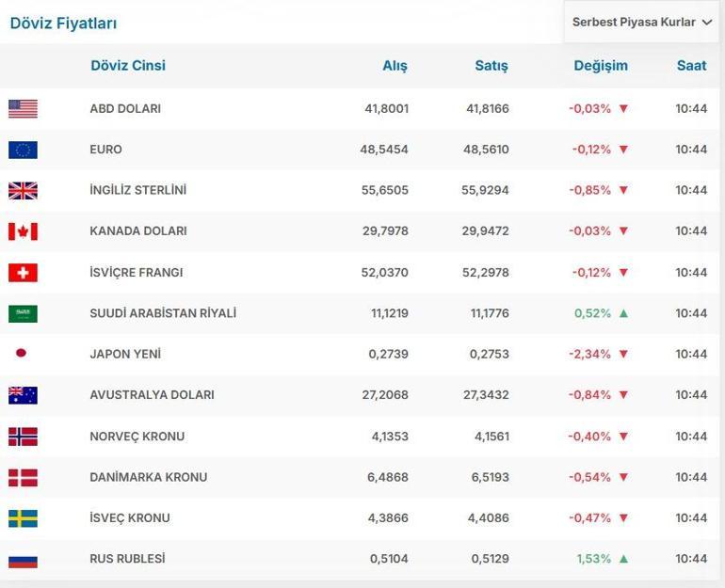The width and height of the screenshot is (725, 588).
Task: Sort by Satış column header
Action: 491,66
